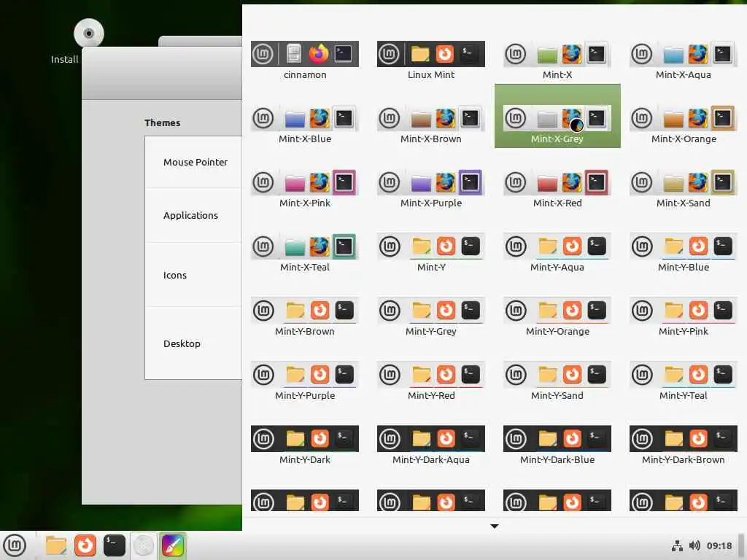Open the Applications theme setting
This screenshot has width=747, height=560.
pos(194,216)
